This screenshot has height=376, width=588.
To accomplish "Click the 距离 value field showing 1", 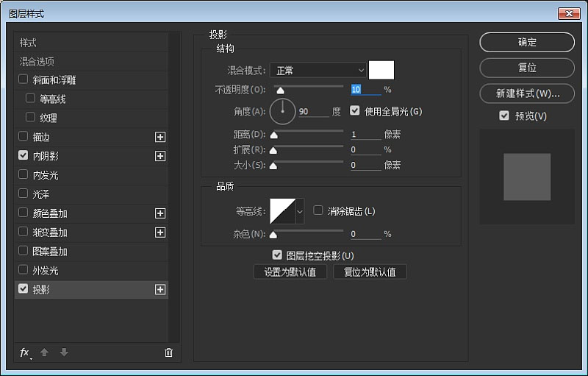I will pyautogui.click(x=365, y=135).
